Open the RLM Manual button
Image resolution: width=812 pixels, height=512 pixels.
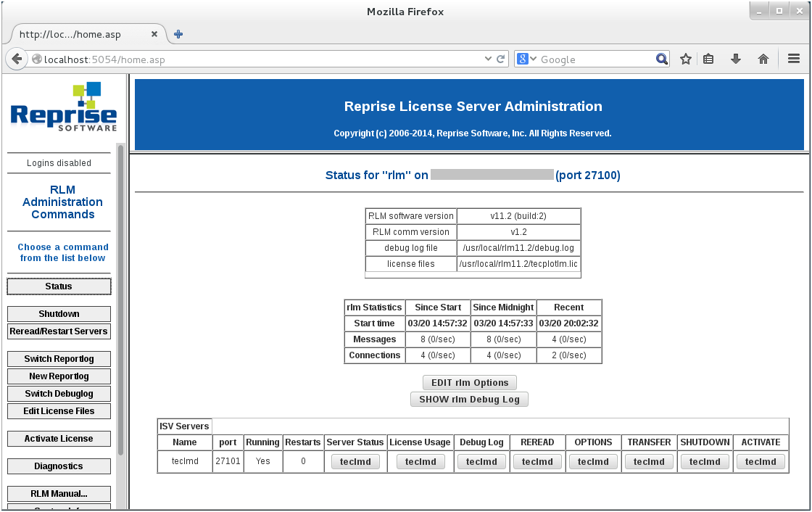point(59,494)
